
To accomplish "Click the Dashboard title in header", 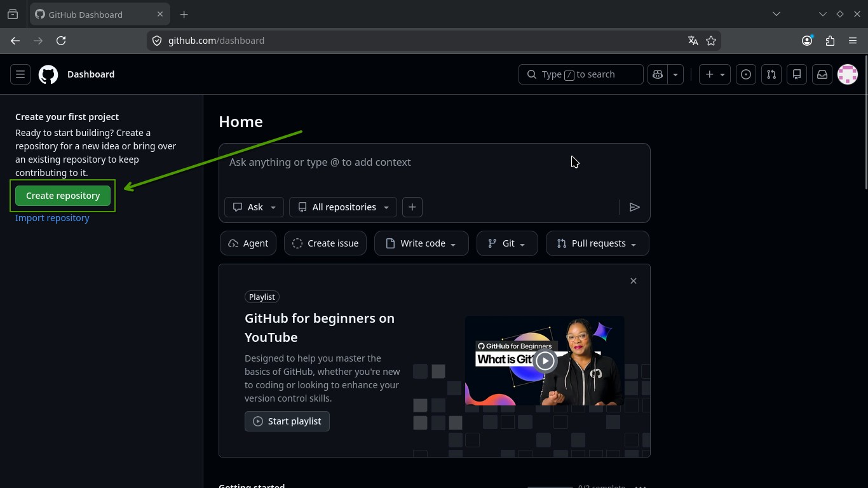I will [91, 74].
